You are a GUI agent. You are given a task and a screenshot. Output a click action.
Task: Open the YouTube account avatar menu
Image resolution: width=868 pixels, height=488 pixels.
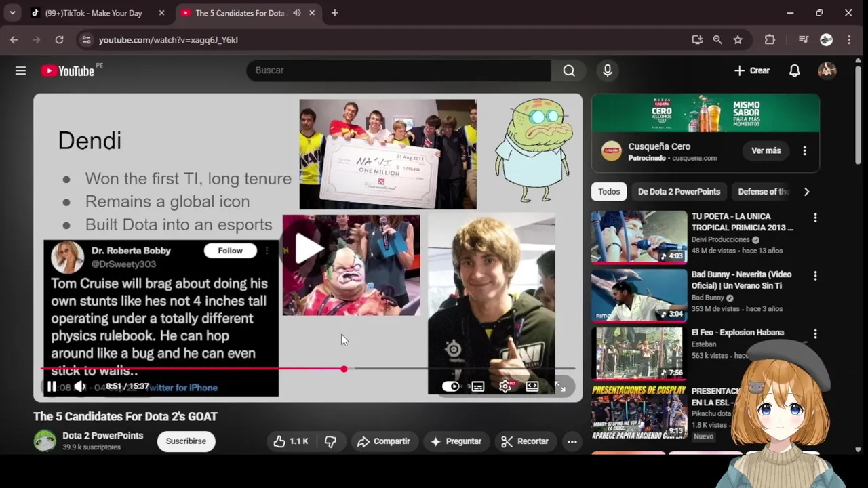(827, 70)
